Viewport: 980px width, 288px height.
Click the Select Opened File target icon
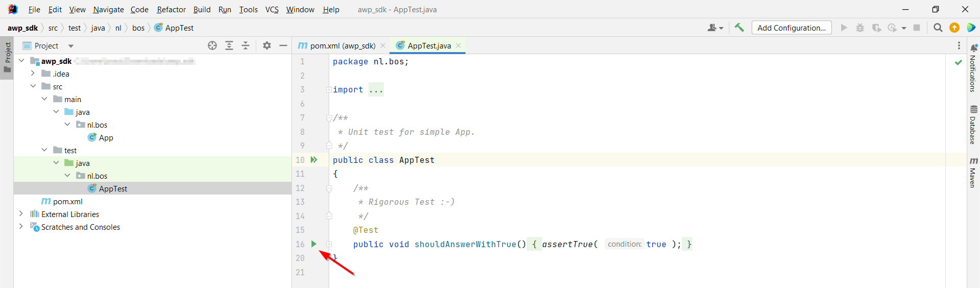click(212, 45)
